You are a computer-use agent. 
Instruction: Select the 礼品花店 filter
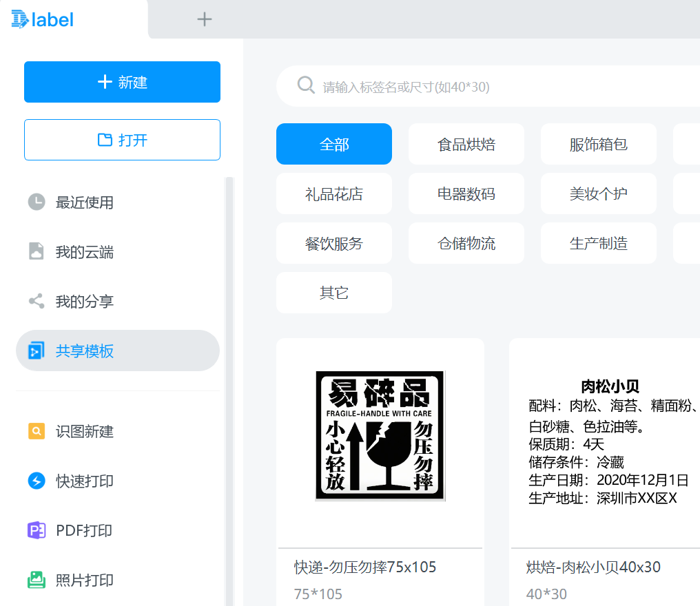pos(333,194)
